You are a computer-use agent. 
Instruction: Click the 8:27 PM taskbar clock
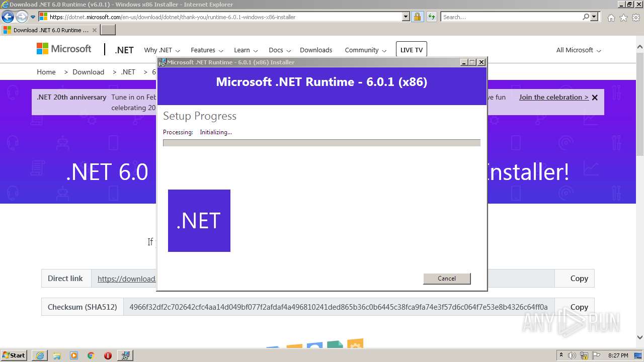point(618,355)
